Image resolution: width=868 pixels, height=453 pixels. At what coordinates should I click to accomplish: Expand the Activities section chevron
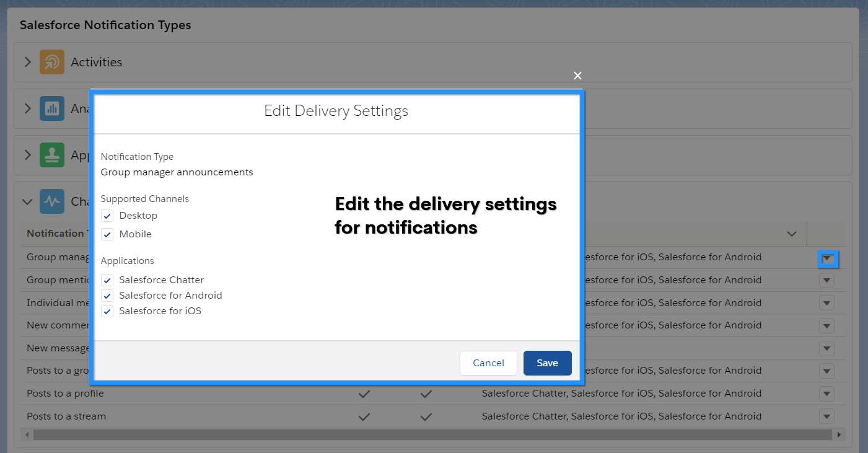(x=27, y=62)
